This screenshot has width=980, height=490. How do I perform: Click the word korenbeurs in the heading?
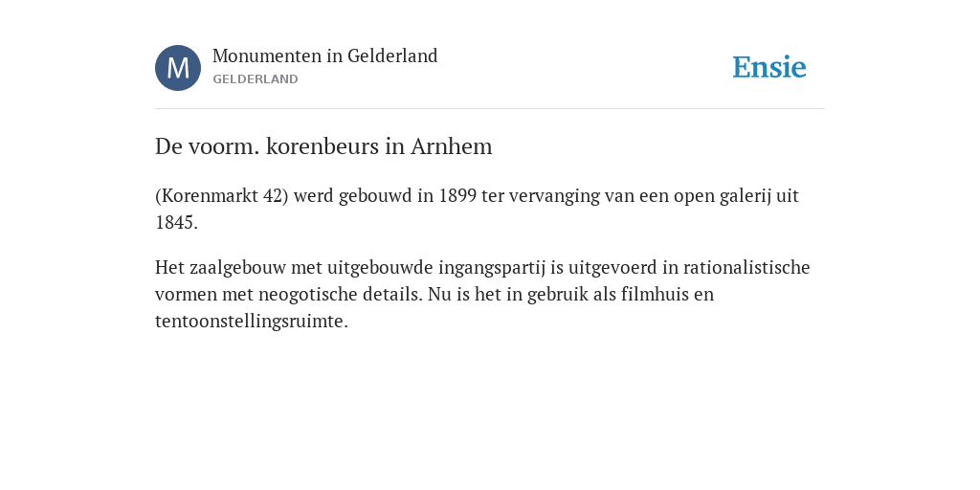[x=323, y=146]
